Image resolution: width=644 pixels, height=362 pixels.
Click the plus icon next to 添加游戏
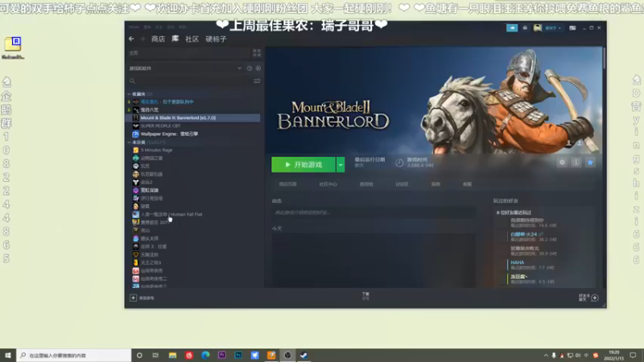(133, 298)
